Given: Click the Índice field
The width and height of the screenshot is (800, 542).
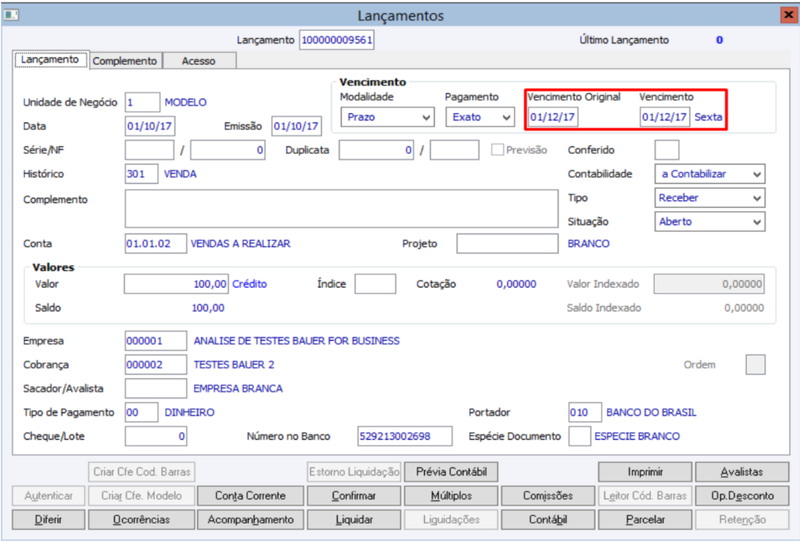Looking at the screenshot, I should 375,284.
